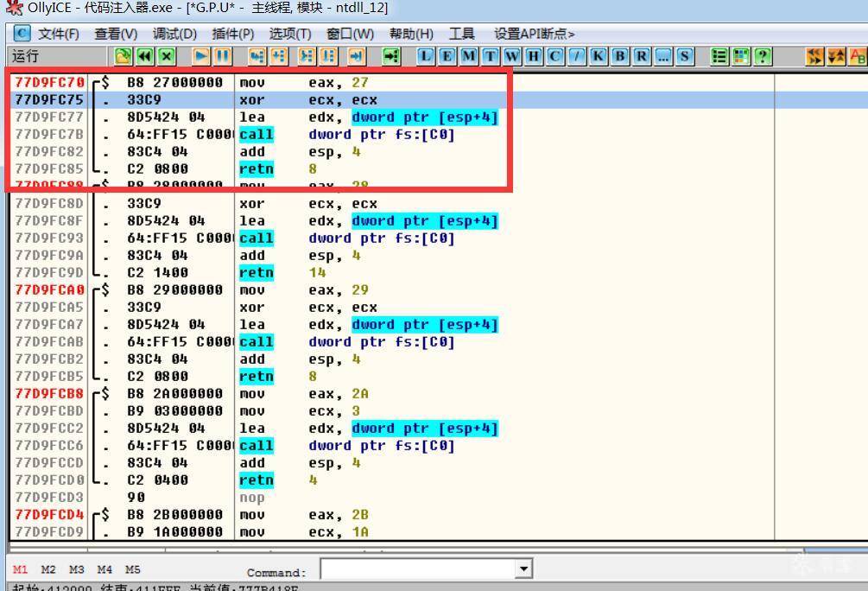The height and width of the screenshot is (591, 868).
Task: Click the Open file toolbar icon
Action: tap(123, 56)
